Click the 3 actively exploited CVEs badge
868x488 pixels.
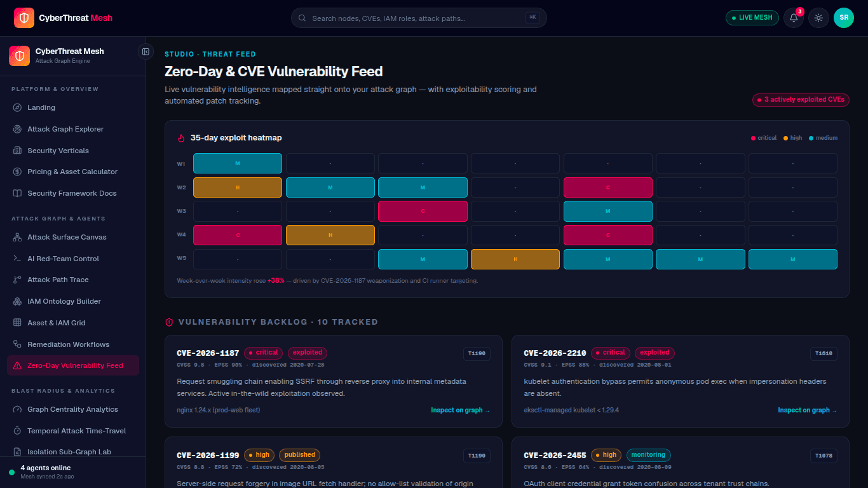[x=801, y=100]
